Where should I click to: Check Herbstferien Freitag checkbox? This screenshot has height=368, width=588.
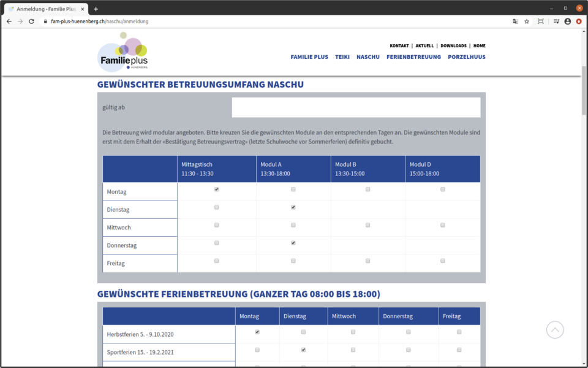click(x=459, y=332)
